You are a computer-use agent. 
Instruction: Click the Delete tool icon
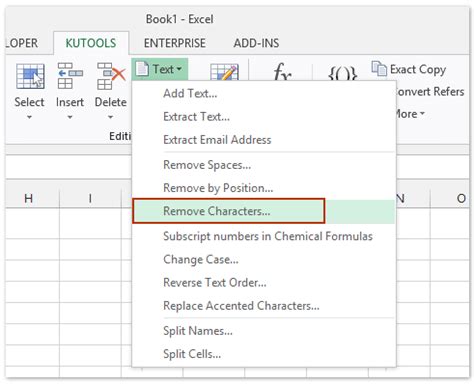pyautogui.click(x=111, y=76)
